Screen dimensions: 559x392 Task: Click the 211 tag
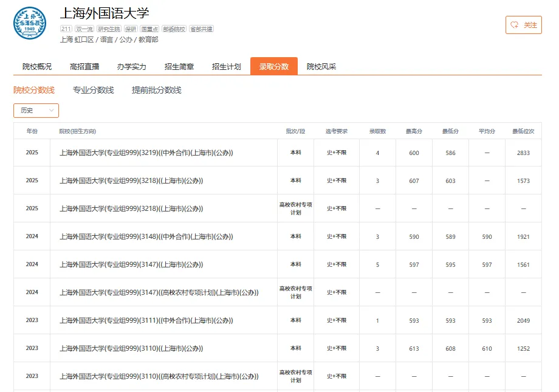point(66,29)
